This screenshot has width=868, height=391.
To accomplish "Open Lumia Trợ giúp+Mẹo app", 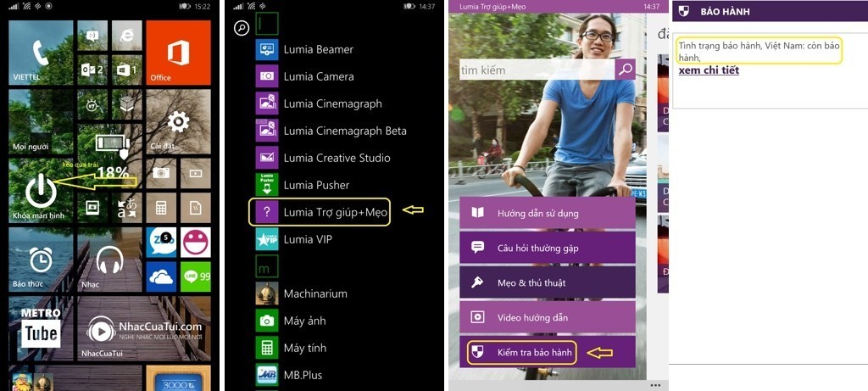I will pyautogui.click(x=320, y=212).
